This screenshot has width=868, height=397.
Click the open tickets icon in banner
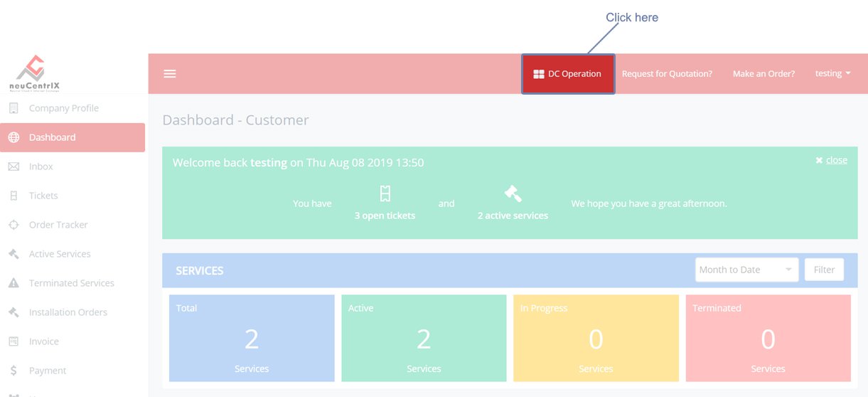pos(385,194)
